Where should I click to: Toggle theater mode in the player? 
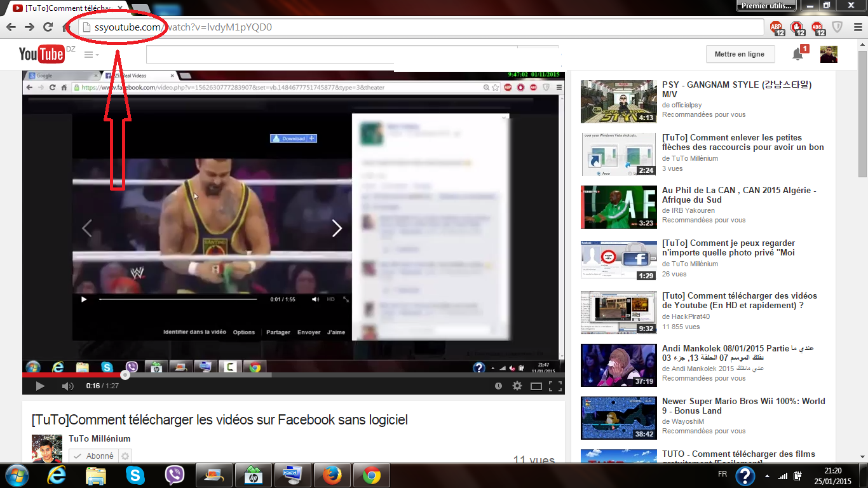(536, 386)
